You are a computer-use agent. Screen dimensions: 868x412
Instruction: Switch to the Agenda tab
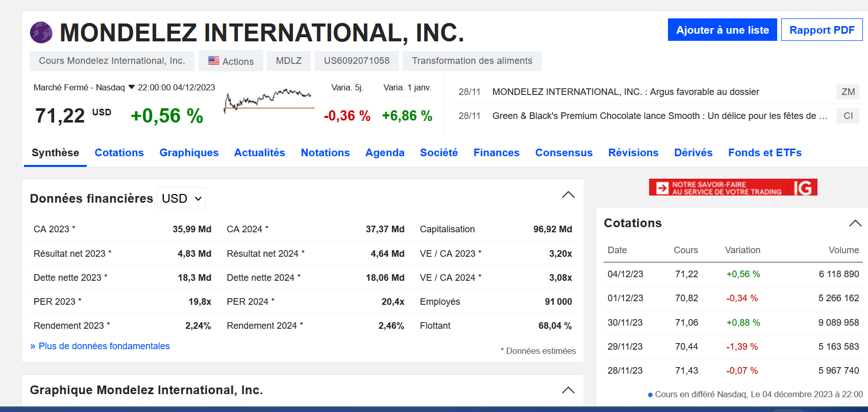(385, 153)
